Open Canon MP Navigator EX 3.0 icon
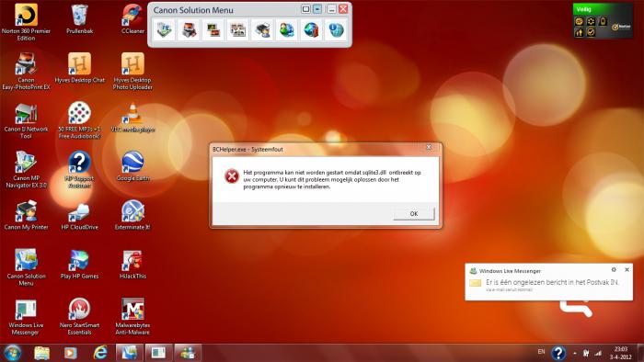 tap(26, 170)
